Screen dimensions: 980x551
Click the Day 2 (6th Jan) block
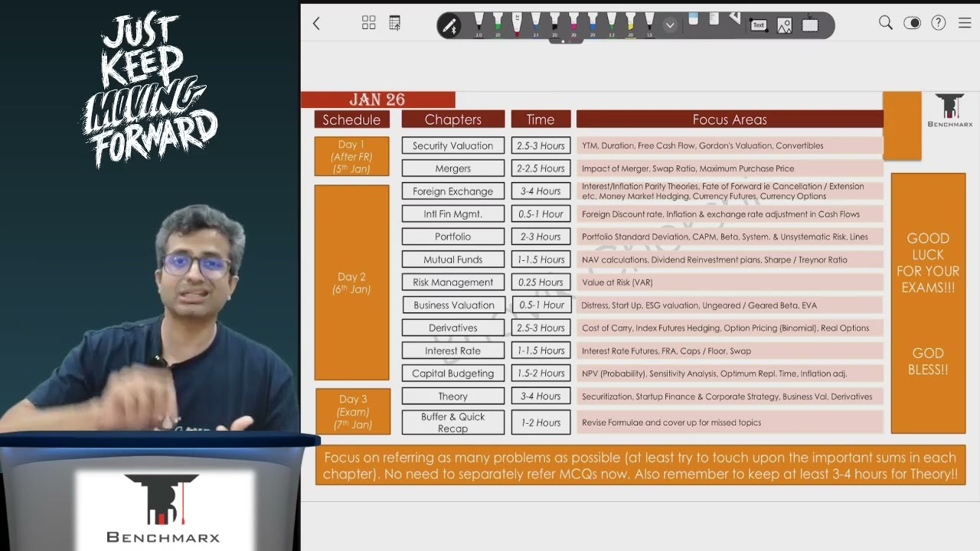tap(351, 282)
